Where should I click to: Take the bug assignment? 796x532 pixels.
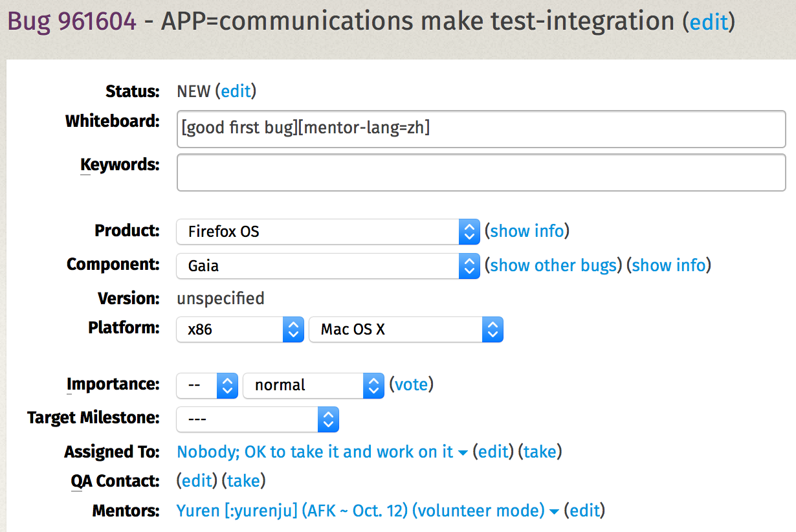click(540, 452)
